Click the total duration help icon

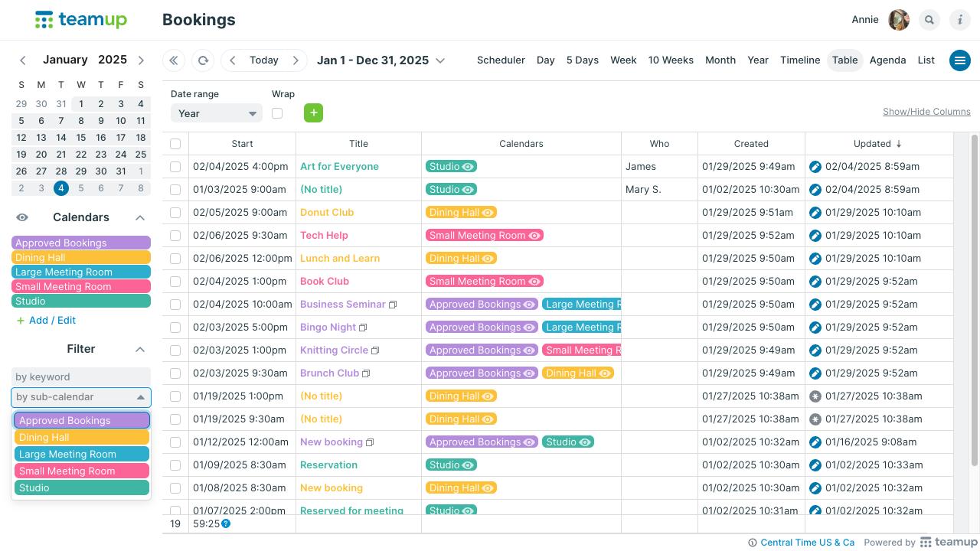pos(226,524)
